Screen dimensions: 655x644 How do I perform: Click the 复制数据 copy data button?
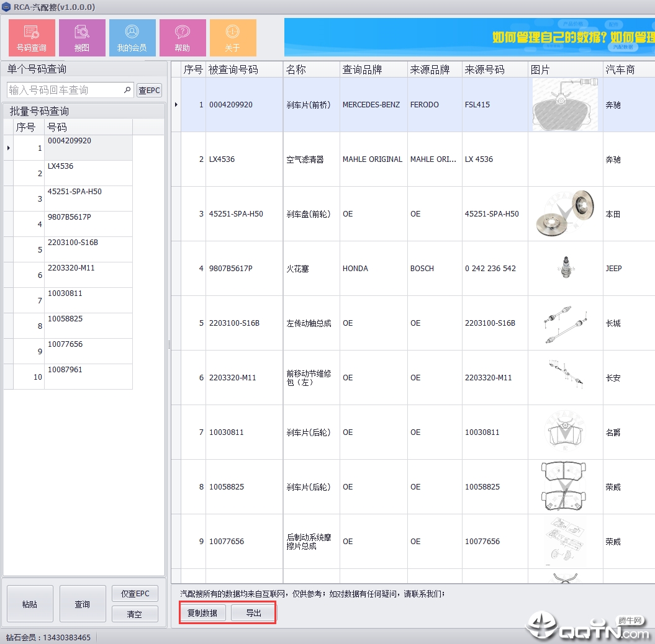coord(202,613)
